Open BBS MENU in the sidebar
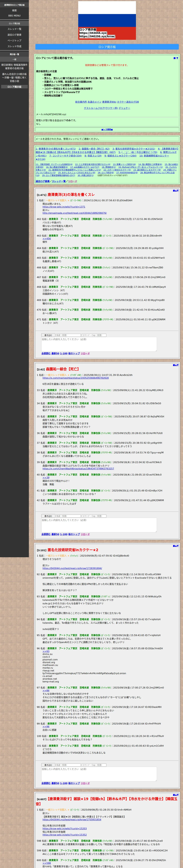Image resolution: width=183 pixels, height=868 pixels. [x=14, y=15]
